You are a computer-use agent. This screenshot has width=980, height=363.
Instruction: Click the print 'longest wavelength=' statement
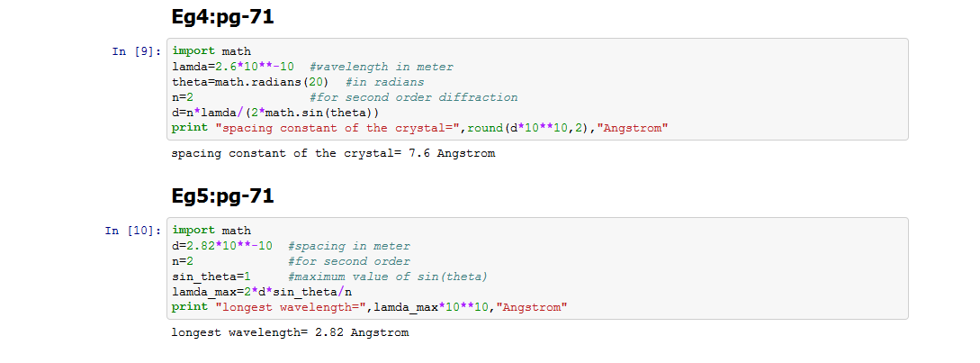pos(369,307)
